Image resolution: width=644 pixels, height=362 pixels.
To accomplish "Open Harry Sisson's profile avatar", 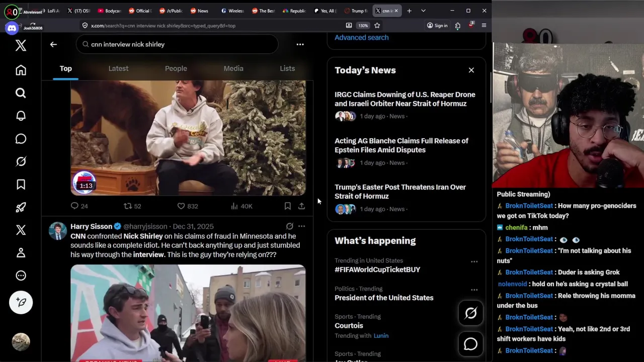I will pyautogui.click(x=57, y=231).
